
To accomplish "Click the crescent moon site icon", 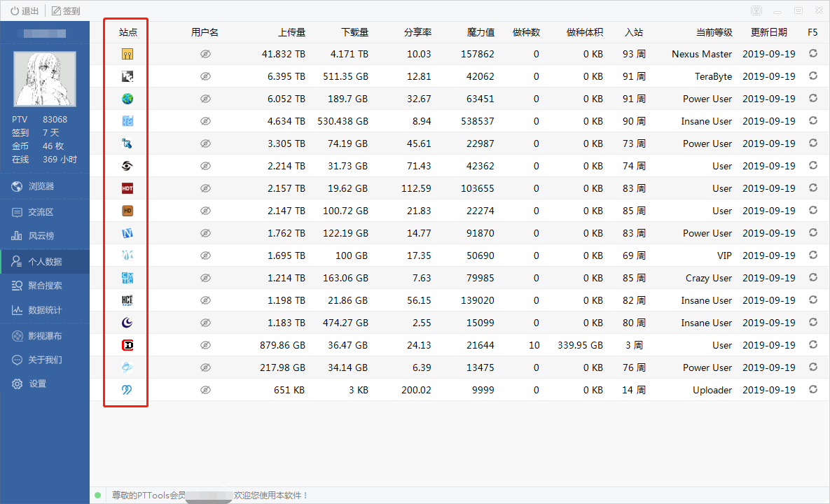I will [127, 323].
